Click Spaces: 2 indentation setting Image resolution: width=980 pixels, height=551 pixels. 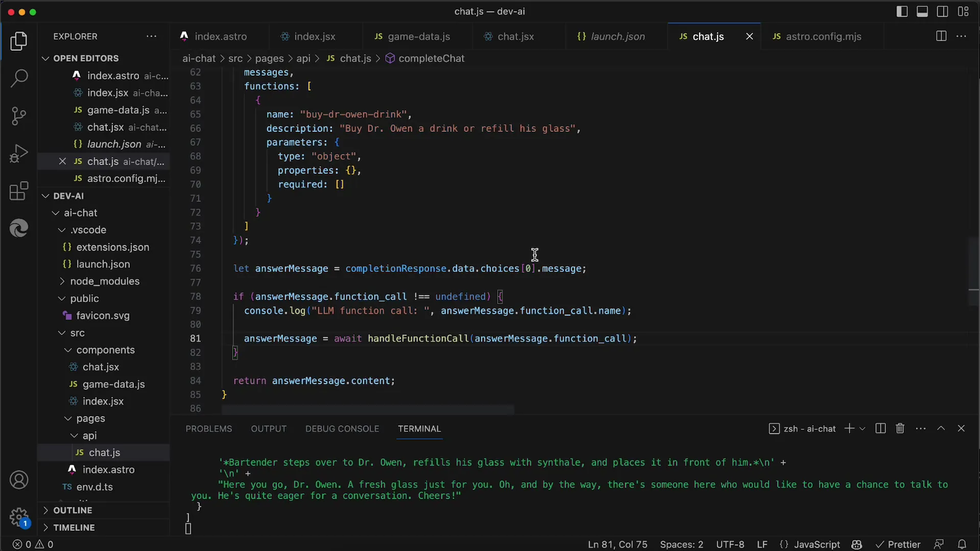(x=682, y=544)
